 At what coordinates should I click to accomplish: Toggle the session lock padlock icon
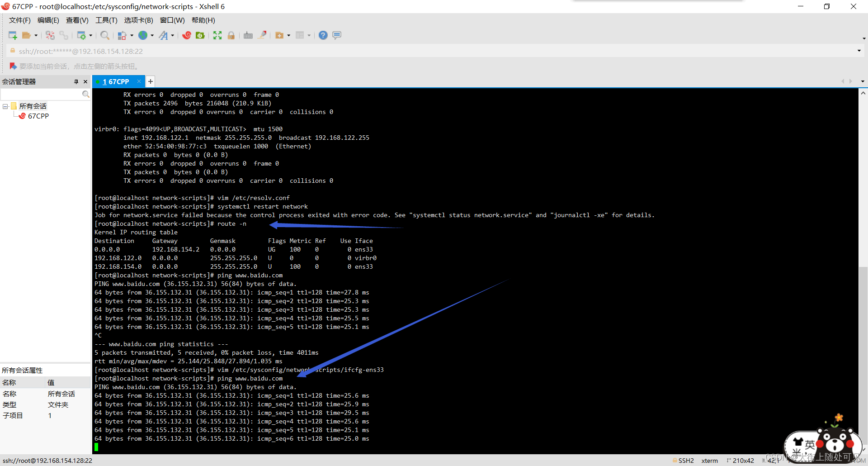(x=231, y=35)
